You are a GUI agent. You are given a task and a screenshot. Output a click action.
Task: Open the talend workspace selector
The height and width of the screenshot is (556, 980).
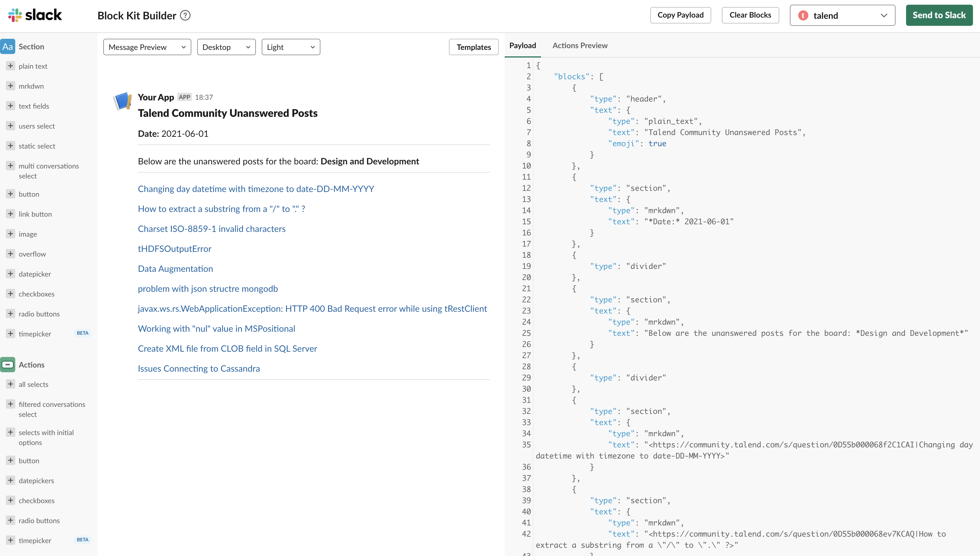[842, 15]
